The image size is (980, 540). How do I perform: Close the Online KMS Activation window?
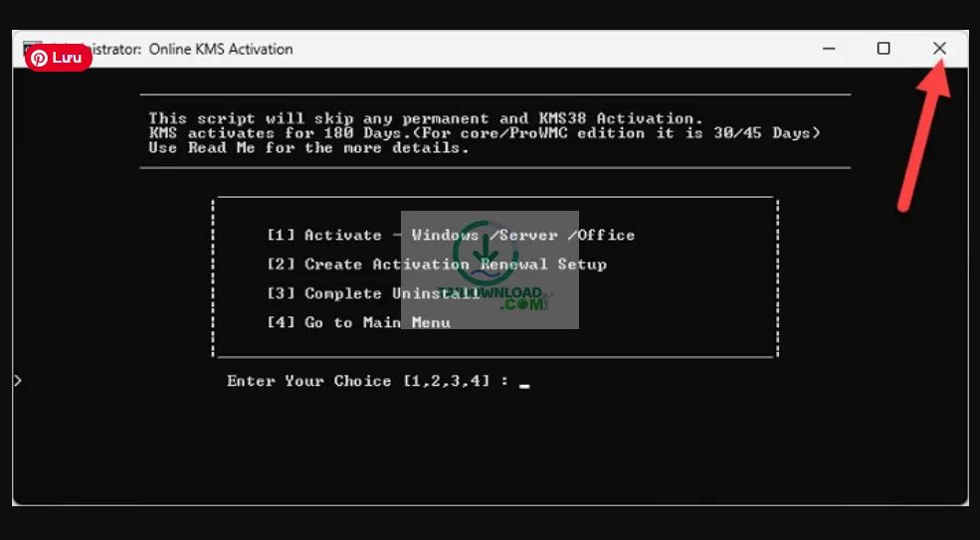[939, 49]
